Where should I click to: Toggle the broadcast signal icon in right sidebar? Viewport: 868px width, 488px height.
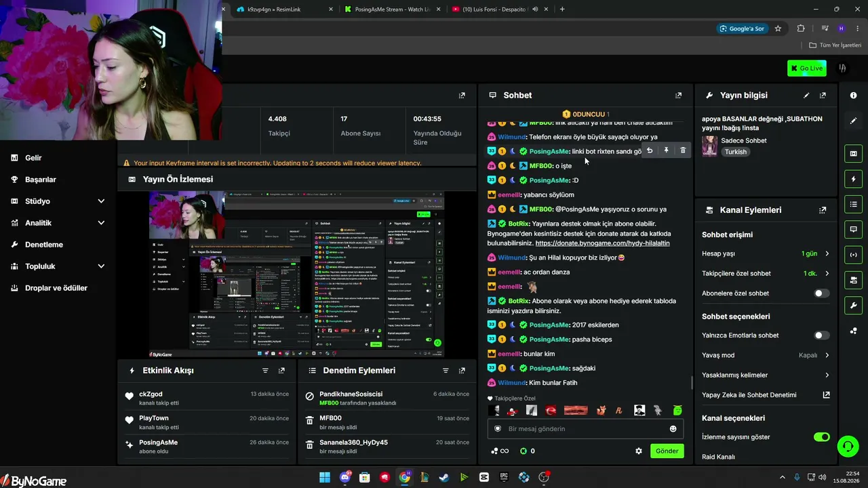[853, 255]
